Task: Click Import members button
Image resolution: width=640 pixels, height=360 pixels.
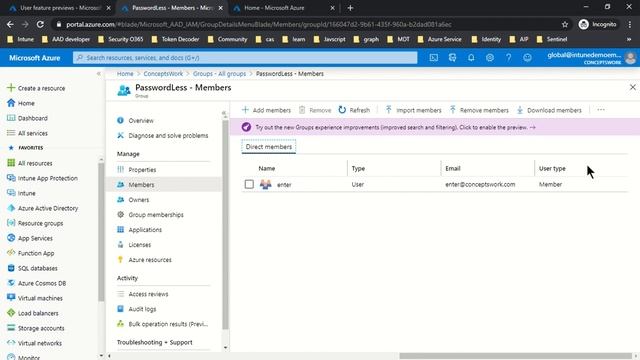Action: [x=413, y=110]
